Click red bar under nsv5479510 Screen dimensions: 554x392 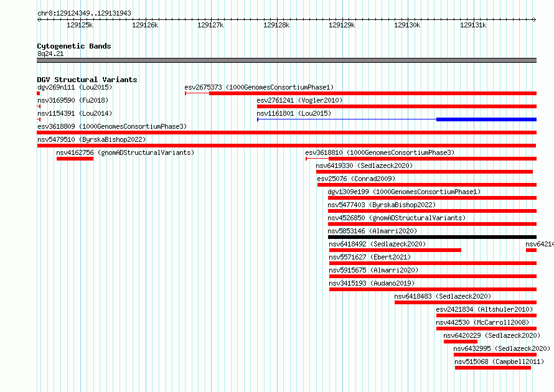(x=286, y=146)
